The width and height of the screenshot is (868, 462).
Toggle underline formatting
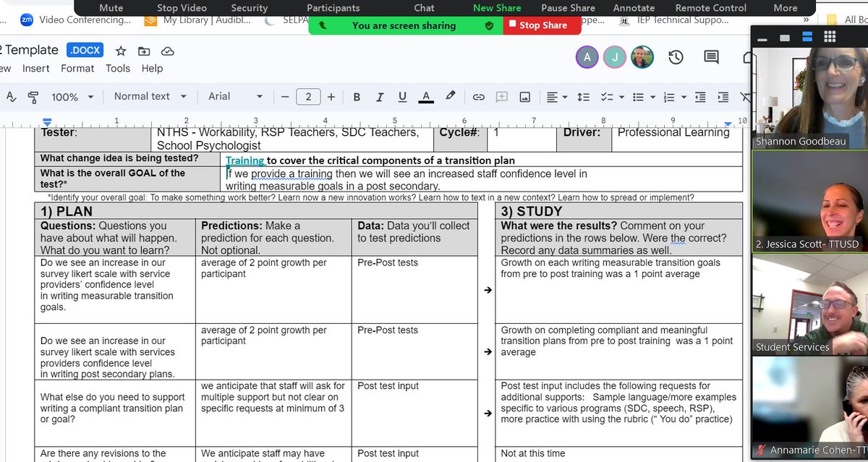[402, 96]
